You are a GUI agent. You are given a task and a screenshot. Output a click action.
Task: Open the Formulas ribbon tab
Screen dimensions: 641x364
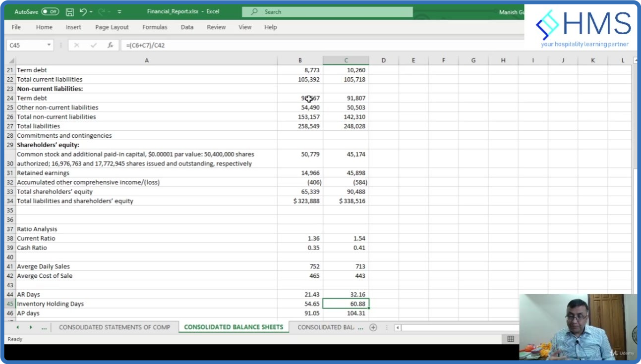(x=155, y=27)
